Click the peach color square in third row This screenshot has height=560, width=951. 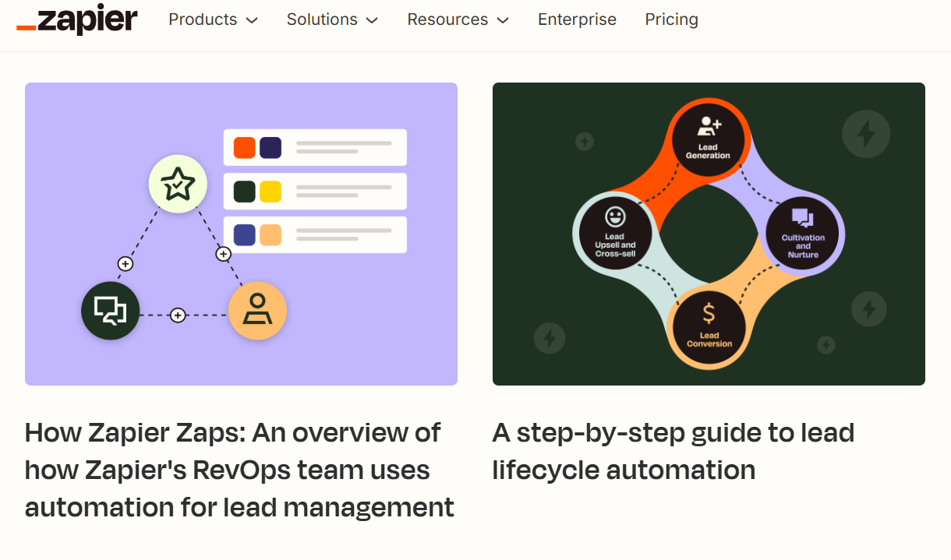(270, 234)
